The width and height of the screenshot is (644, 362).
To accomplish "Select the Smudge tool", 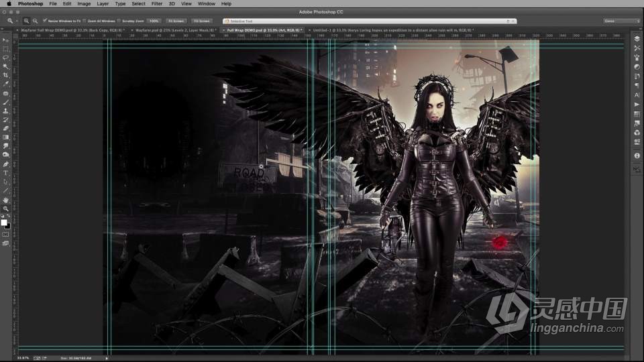I will [6, 146].
